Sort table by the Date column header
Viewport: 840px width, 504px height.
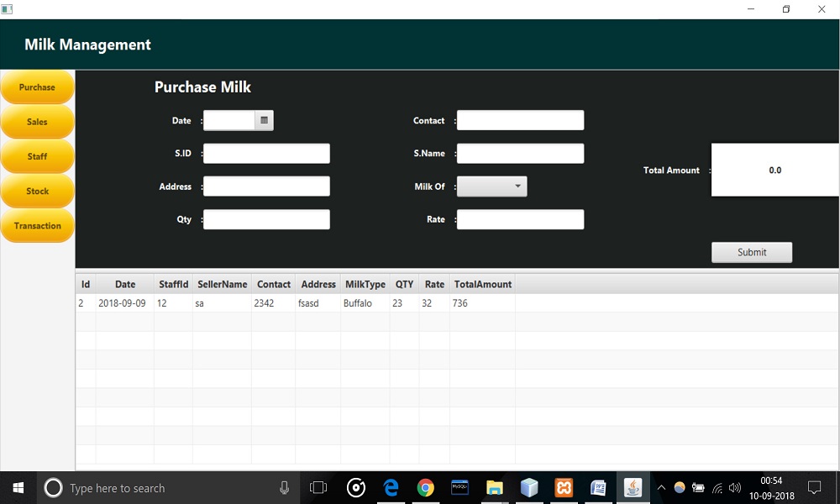pos(125,285)
